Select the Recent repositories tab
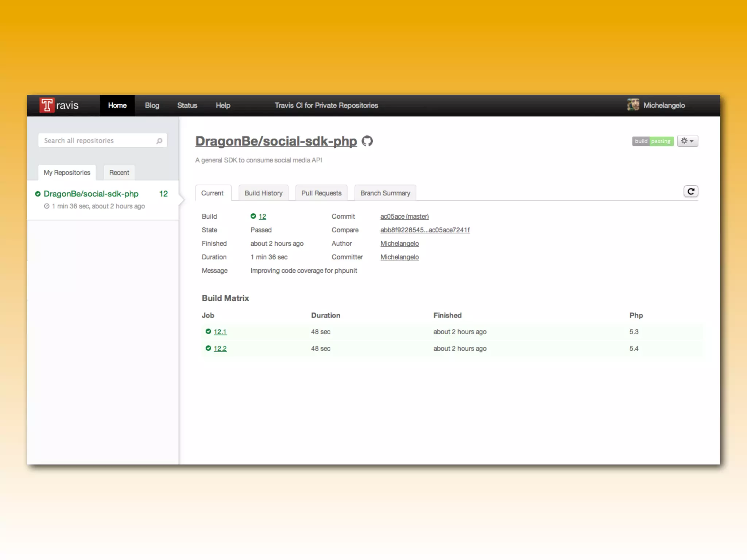This screenshot has width=747, height=560. click(119, 173)
